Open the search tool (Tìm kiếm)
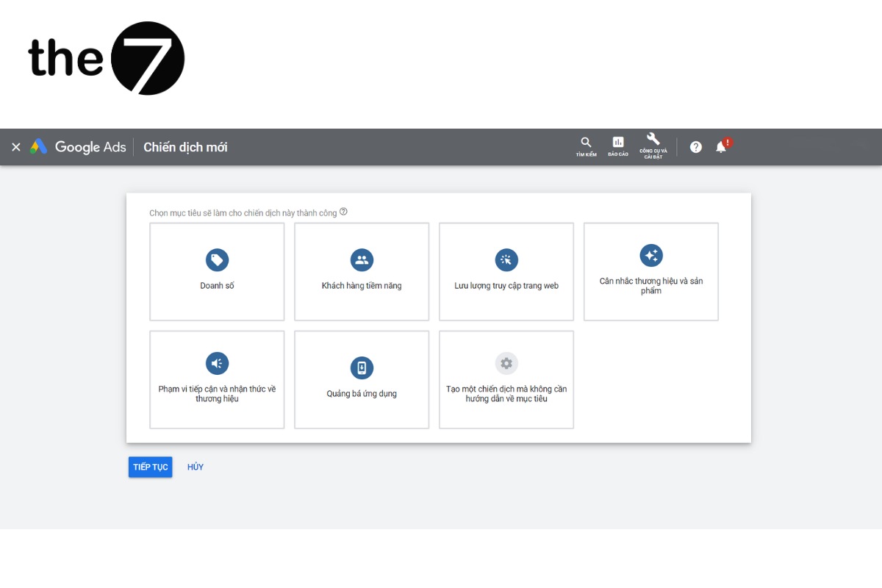This screenshot has width=882, height=588. tap(586, 143)
